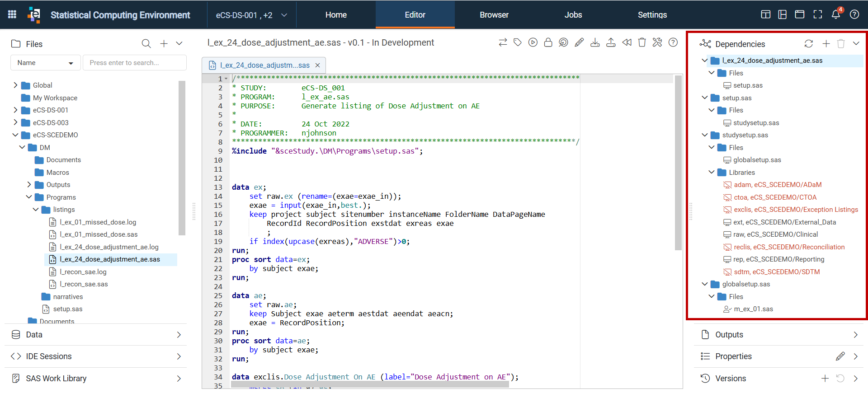
Task: Open l_recon_sae.sas in the file tree
Action: 84,284
